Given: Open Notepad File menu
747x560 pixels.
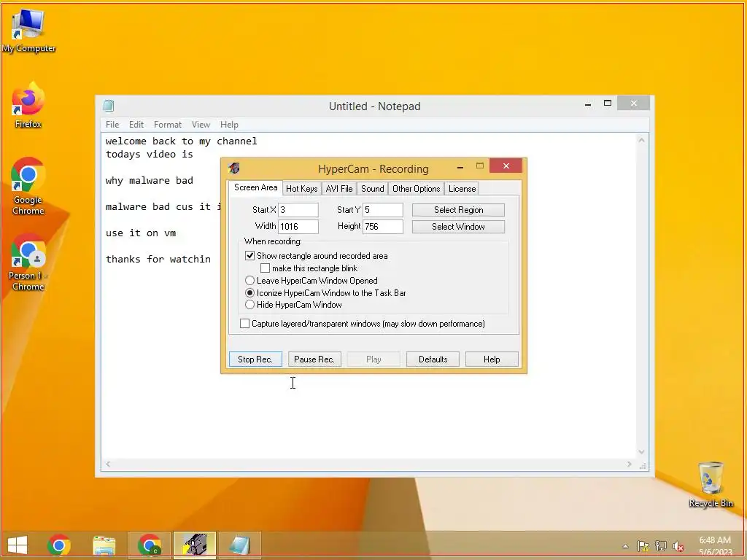Looking at the screenshot, I should (112, 124).
